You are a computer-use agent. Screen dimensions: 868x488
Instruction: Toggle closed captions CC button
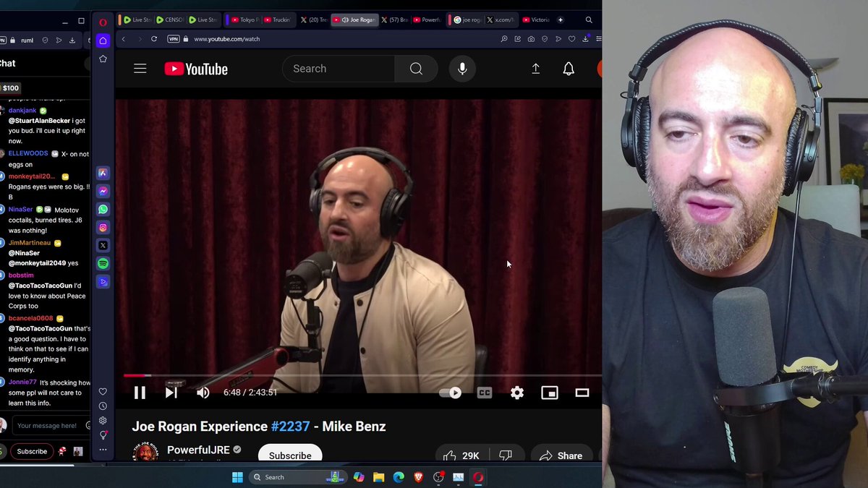click(x=485, y=393)
